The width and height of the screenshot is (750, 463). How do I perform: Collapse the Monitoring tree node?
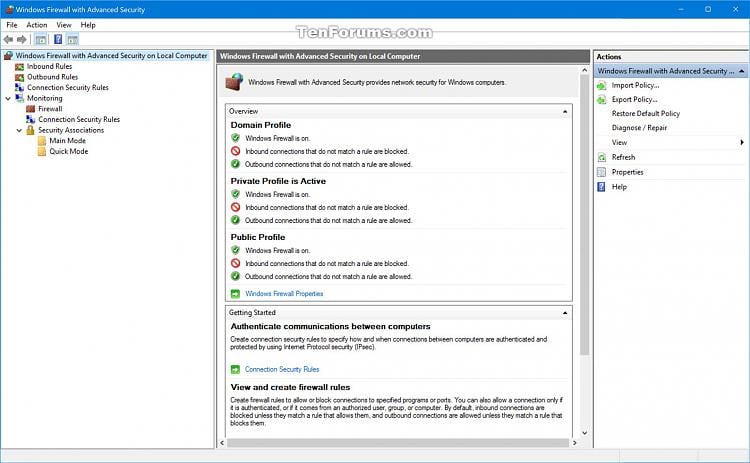[8, 99]
